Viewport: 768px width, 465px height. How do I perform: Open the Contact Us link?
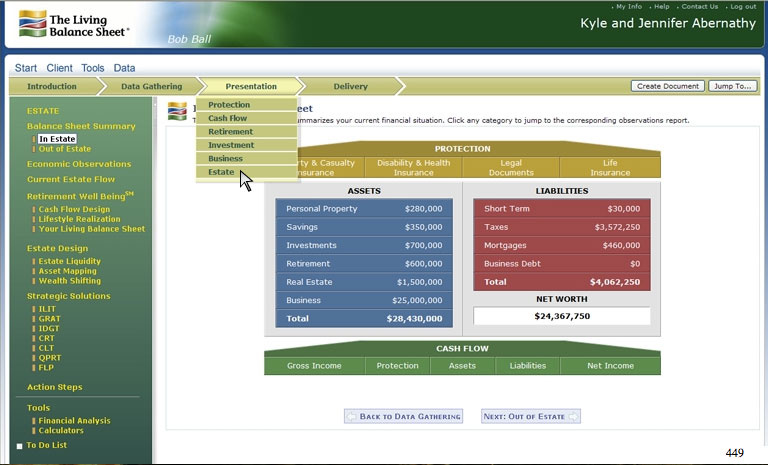[699, 6]
